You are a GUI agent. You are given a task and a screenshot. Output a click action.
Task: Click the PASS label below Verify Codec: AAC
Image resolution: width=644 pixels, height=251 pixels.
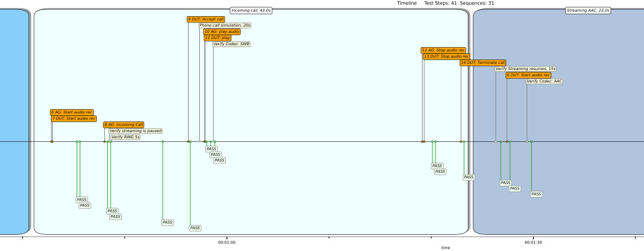(x=536, y=194)
